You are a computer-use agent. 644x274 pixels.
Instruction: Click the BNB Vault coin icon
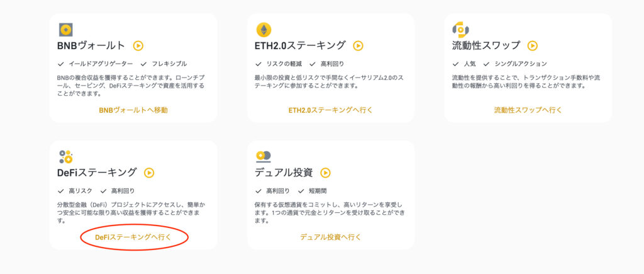[65, 30]
